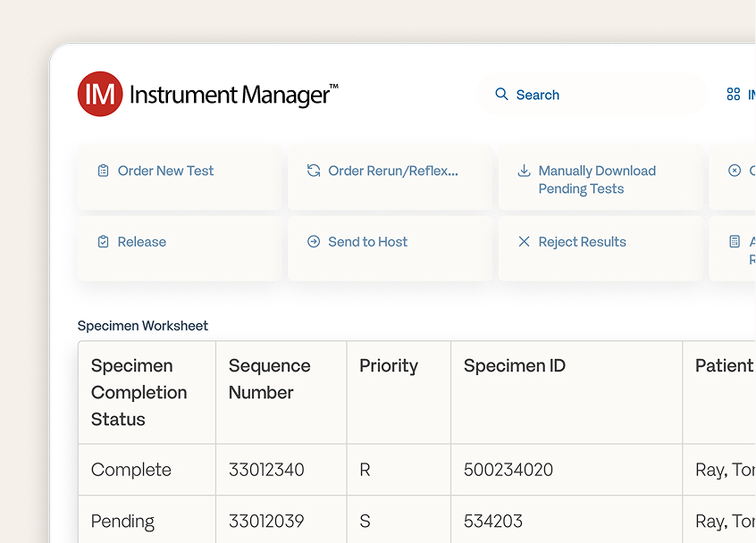Screen dimensions: 756x543
Task: Open the grid apps icon in header
Action: pos(734,95)
